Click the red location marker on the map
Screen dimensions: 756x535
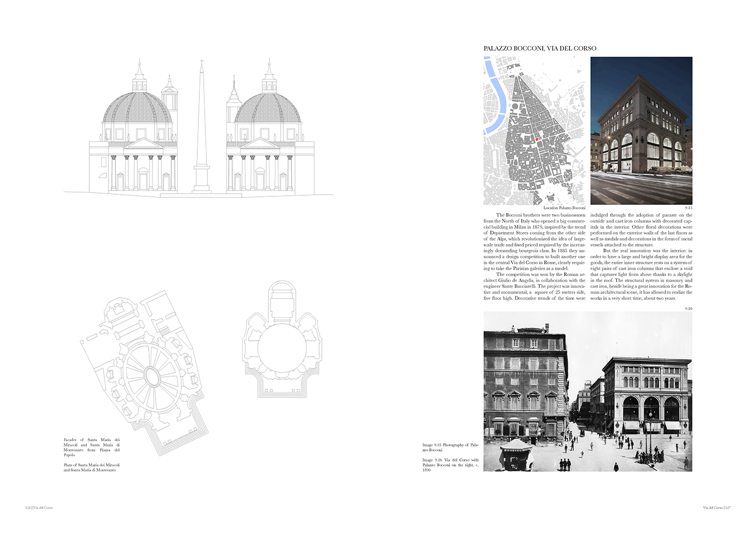(536, 139)
